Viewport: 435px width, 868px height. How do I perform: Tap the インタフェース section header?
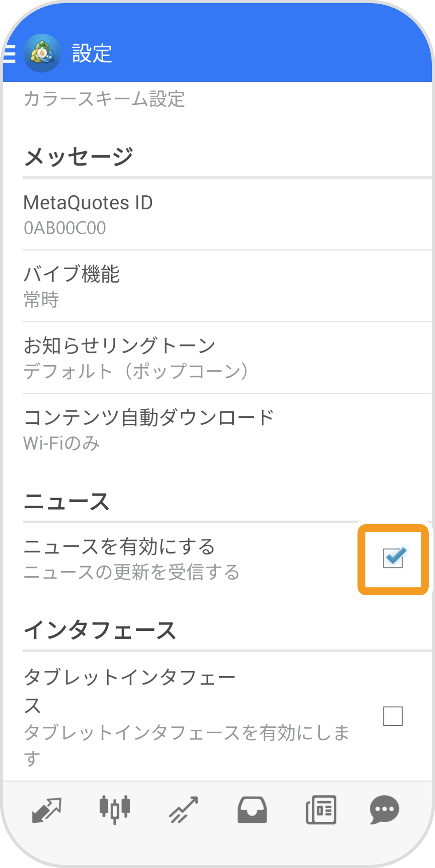coord(100,630)
